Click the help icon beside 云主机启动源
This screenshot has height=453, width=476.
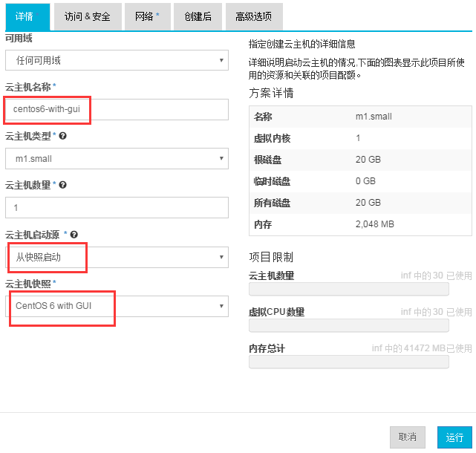(74, 234)
